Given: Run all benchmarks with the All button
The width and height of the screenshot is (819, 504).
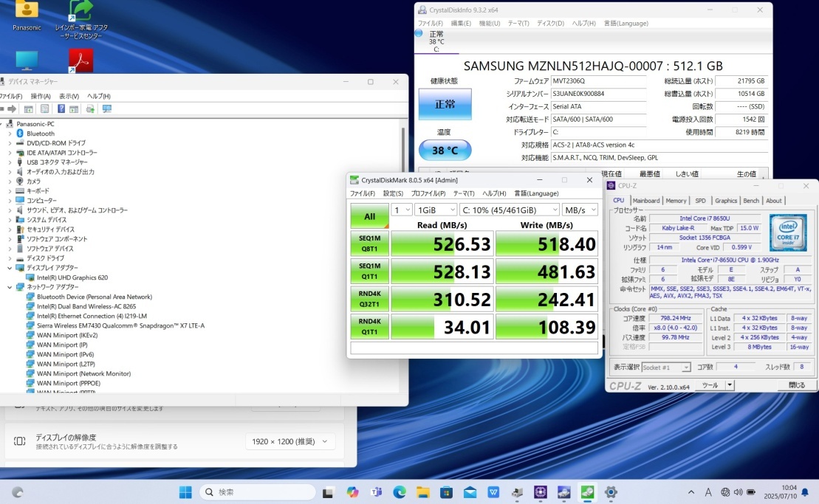Looking at the screenshot, I should point(369,216).
